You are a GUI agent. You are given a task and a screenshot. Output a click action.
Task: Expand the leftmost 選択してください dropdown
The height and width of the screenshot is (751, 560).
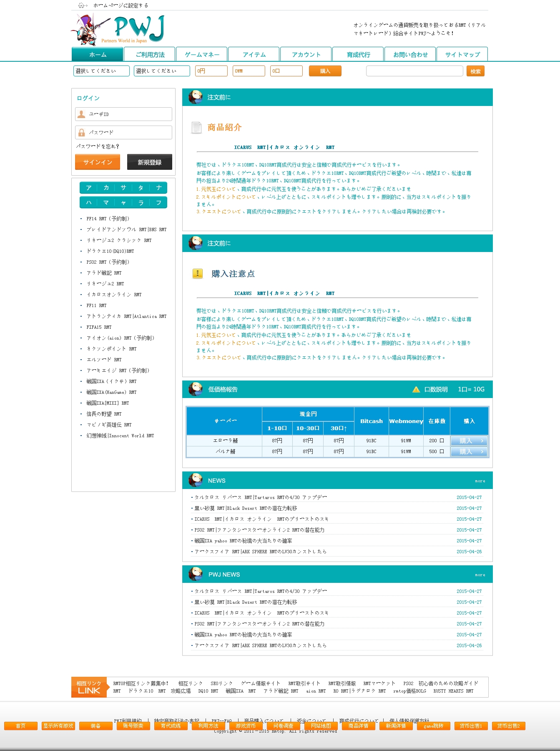point(101,71)
